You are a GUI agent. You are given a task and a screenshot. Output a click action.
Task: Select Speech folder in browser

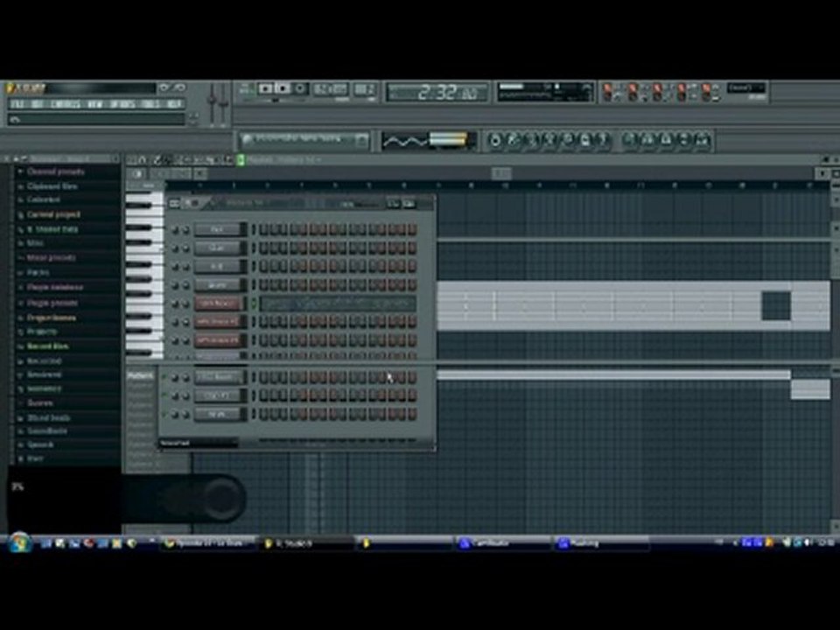[x=40, y=444]
